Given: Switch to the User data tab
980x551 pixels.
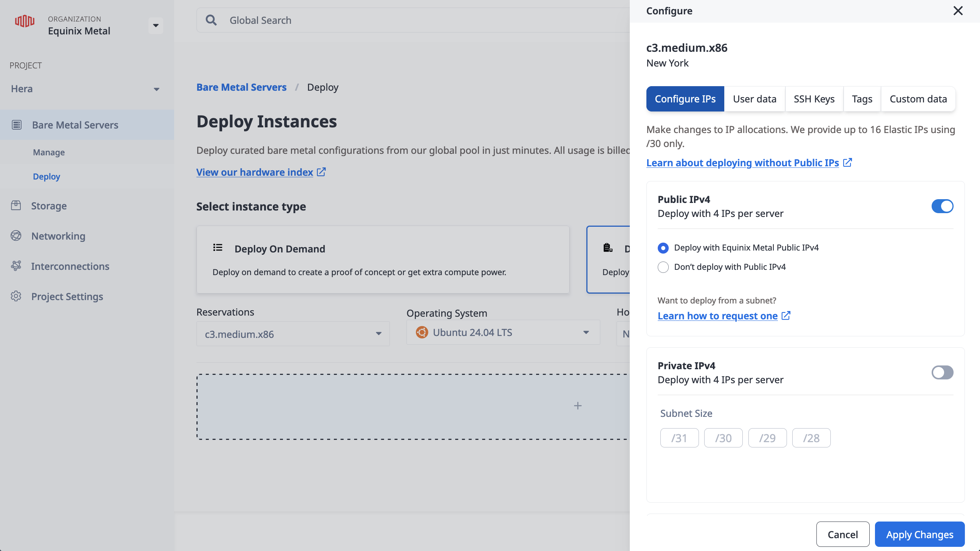Looking at the screenshot, I should pos(754,99).
